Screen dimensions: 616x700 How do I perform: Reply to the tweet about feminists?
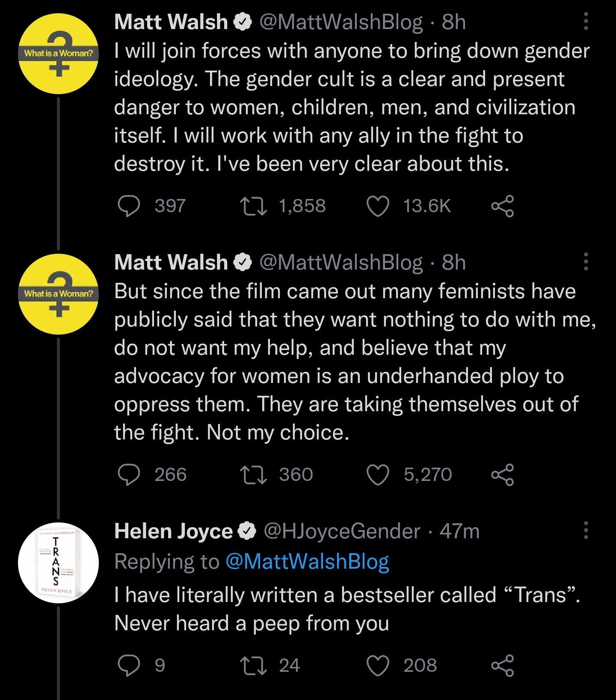coord(129,475)
